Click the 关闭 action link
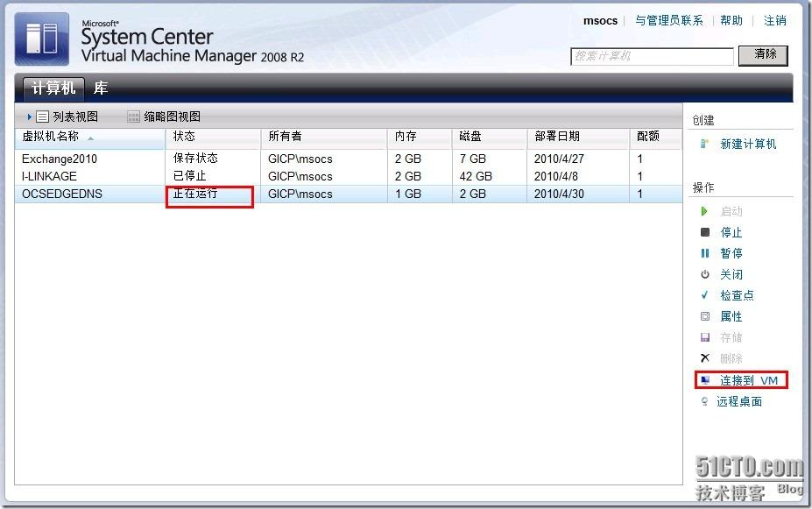The height and width of the screenshot is (509, 812). [x=731, y=274]
